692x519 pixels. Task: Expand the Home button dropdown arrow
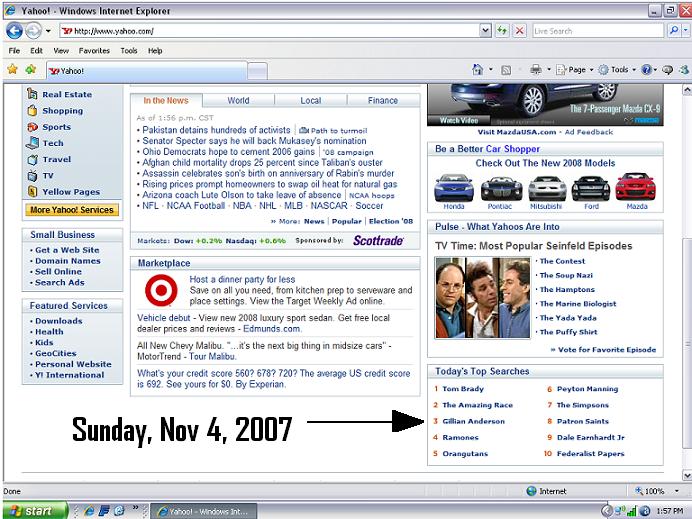(491, 70)
